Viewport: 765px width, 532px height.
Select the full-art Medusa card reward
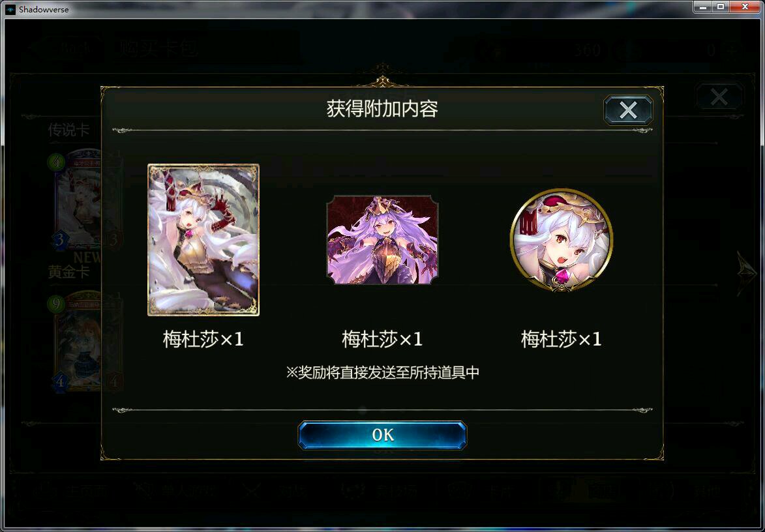click(x=203, y=240)
